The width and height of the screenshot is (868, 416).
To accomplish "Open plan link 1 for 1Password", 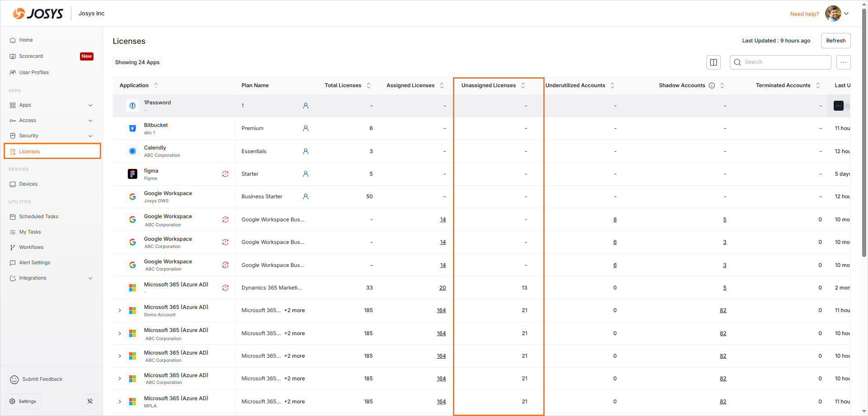I will click(243, 106).
